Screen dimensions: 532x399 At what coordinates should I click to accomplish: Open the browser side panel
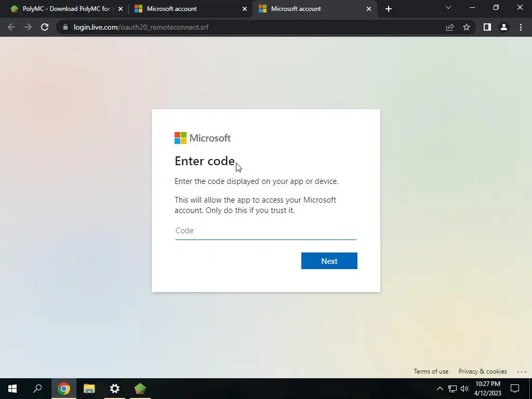[487, 27]
